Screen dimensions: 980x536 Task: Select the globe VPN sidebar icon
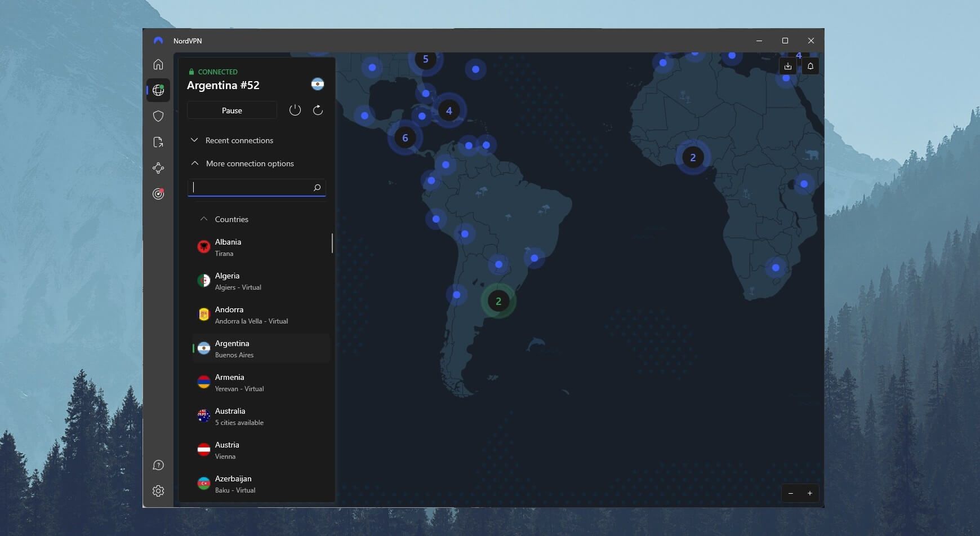[158, 90]
